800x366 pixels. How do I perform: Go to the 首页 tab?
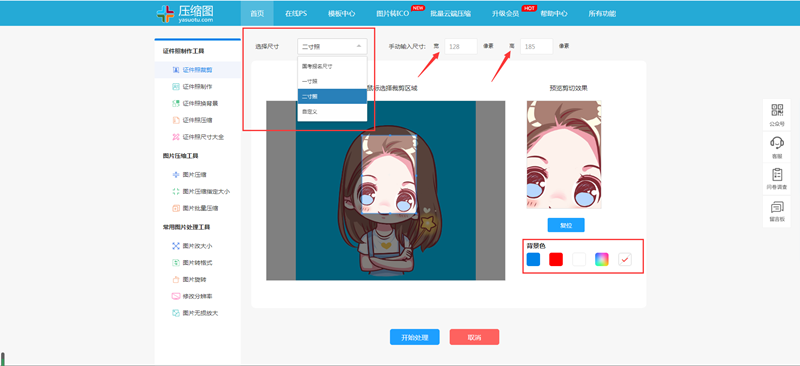coord(257,14)
